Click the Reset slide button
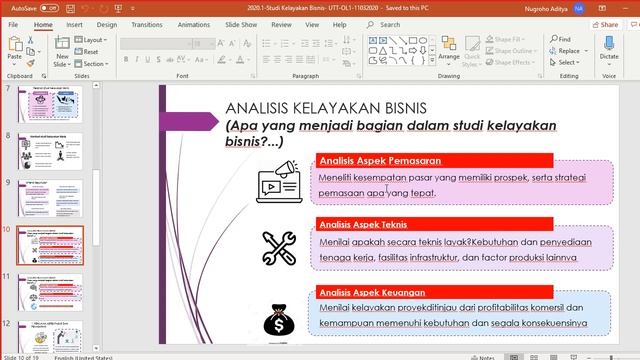Image resolution: width=640 pixels, height=360 pixels. point(87,51)
